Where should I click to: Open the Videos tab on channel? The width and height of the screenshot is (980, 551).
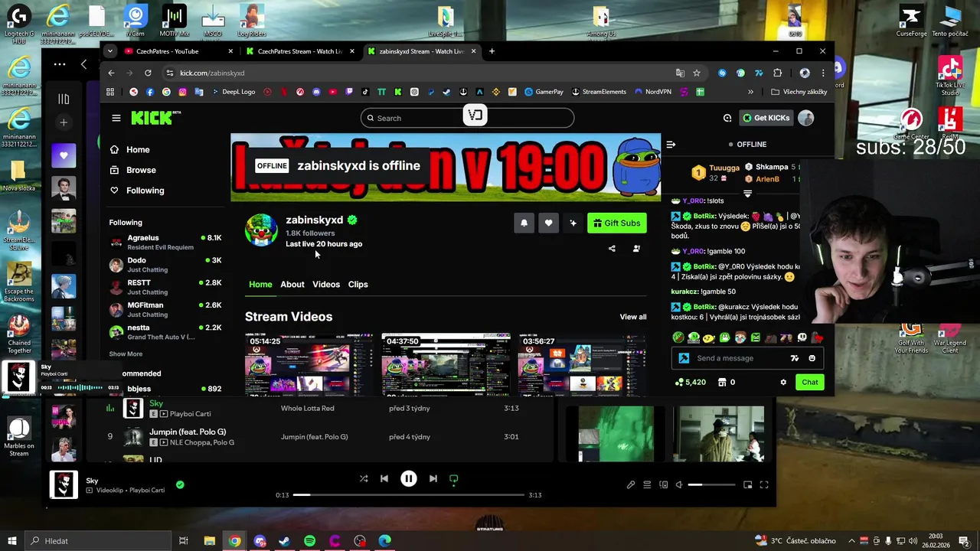pos(326,284)
